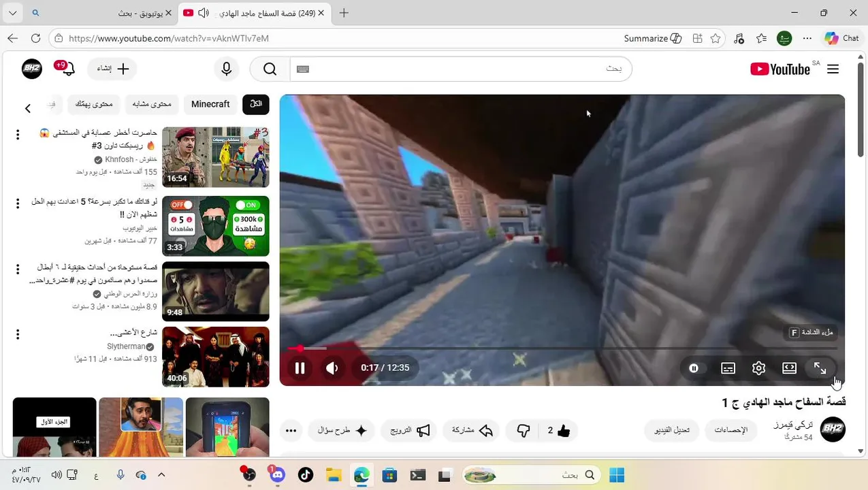Click the Edge address bar URL
The width and height of the screenshot is (868, 490).
169,38
